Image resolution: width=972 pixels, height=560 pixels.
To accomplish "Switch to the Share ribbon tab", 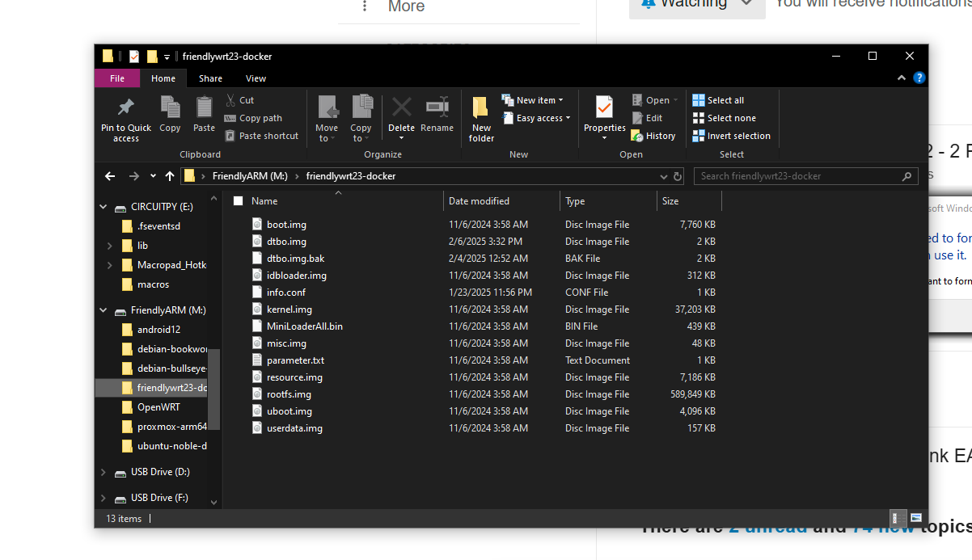I will (x=210, y=78).
